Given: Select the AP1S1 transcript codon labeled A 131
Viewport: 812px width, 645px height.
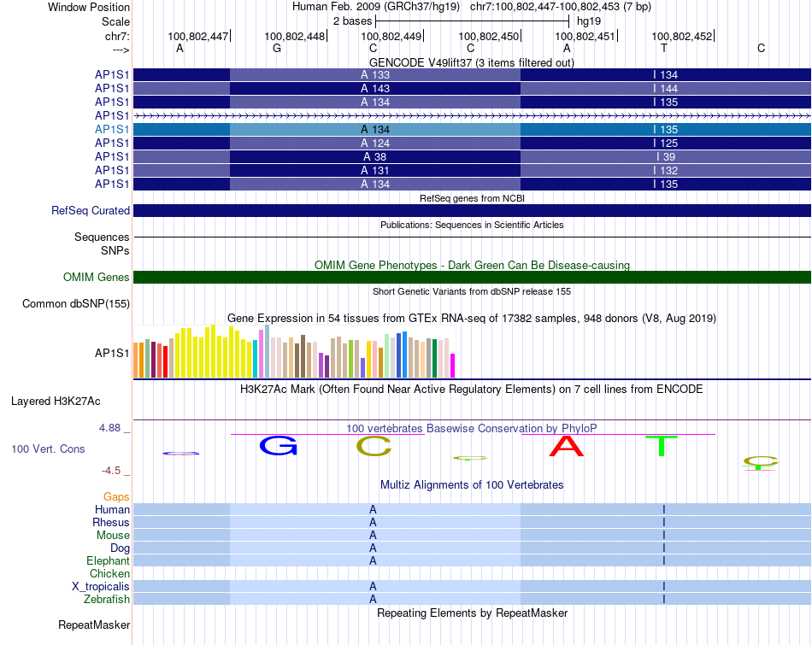Looking at the screenshot, I should click(375, 170).
